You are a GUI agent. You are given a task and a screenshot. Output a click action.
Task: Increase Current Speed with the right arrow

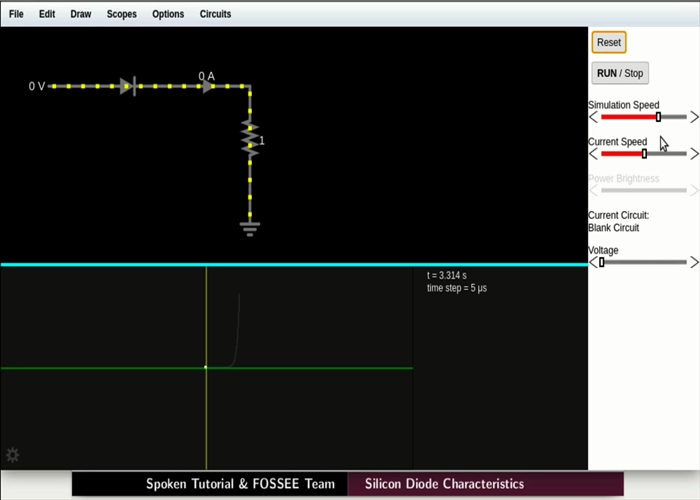[694, 154]
